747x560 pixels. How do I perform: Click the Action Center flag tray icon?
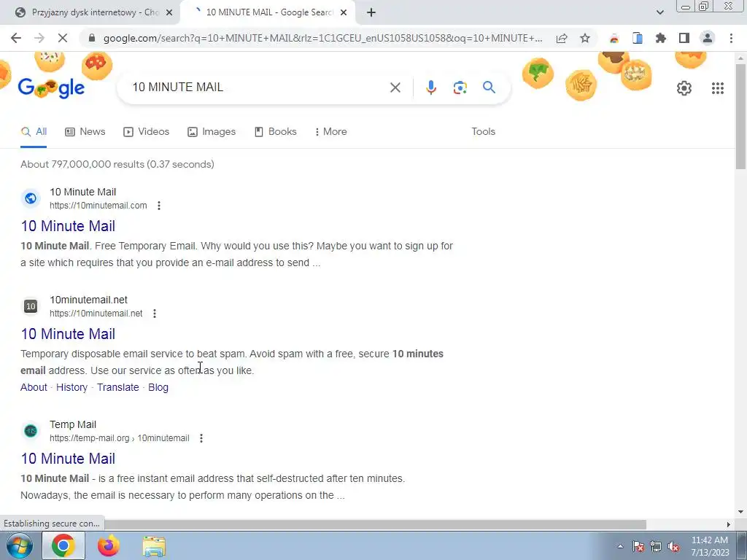pos(638,547)
